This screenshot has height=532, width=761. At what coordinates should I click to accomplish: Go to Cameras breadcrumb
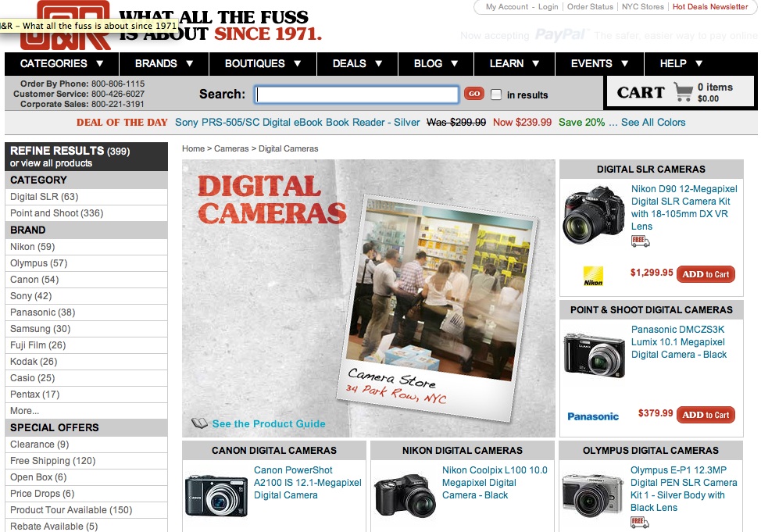pyautogui.click(x=231, y=148)
